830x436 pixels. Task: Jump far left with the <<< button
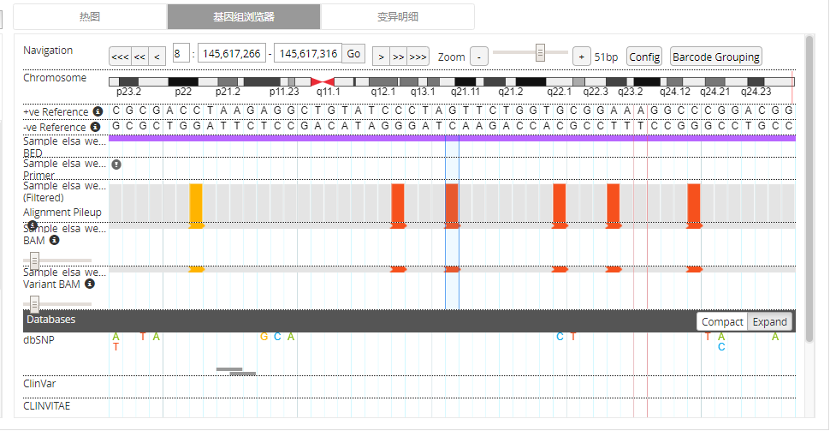120,56
